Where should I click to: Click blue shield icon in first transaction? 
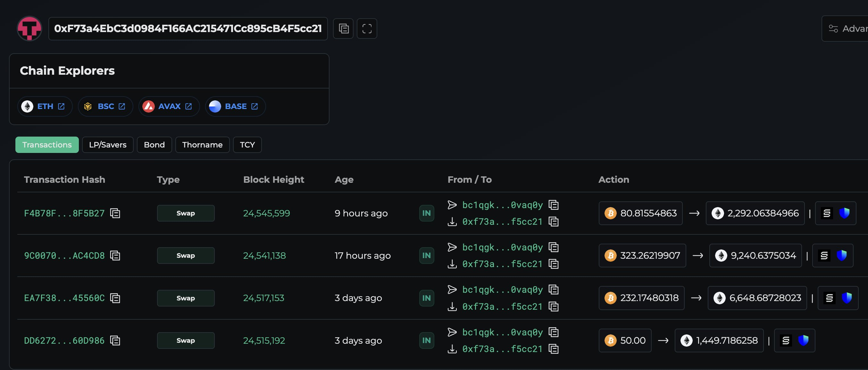pyautogui.click(x=844, y=213)
